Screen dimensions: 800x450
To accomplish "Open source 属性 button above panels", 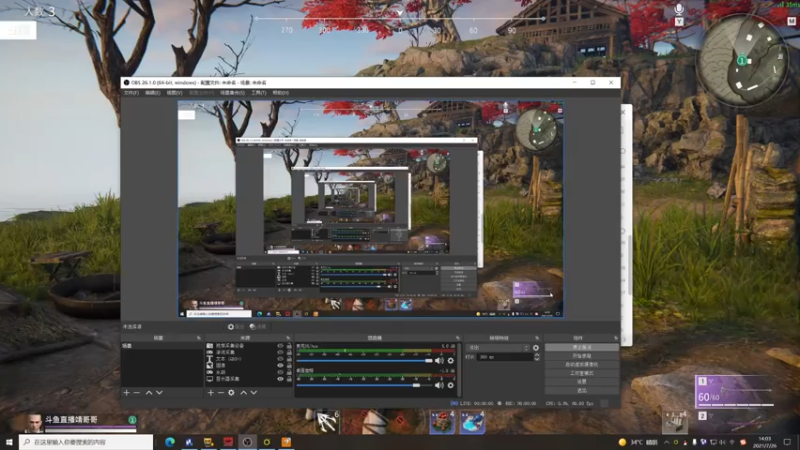I will click(236, 327).
